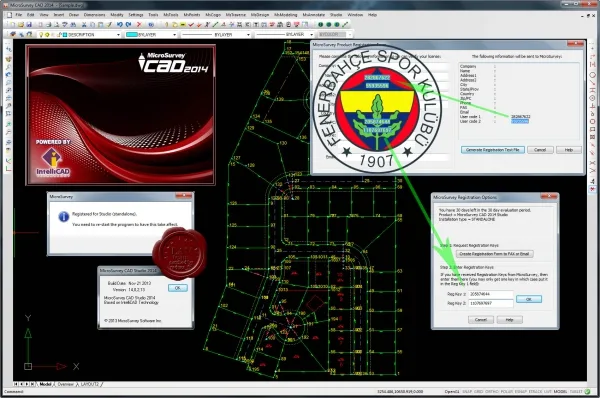Image resolution: width=600 pixels, height=398 pixels.
Task: Click the Cut scissors icon
Action: point(84,24)
